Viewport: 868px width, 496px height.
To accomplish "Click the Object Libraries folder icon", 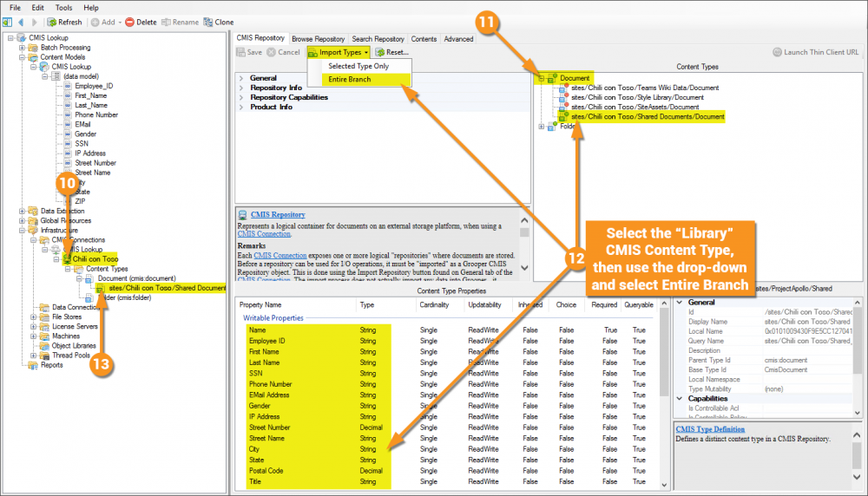I will pyautogui.click(x=44, y=346).
